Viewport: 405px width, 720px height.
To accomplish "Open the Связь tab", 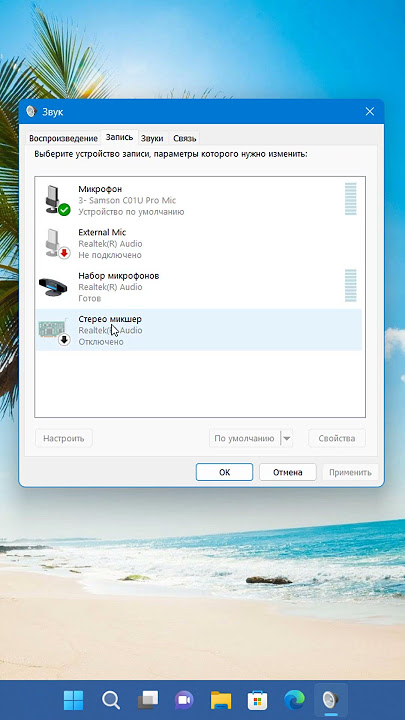I will 185,138.
